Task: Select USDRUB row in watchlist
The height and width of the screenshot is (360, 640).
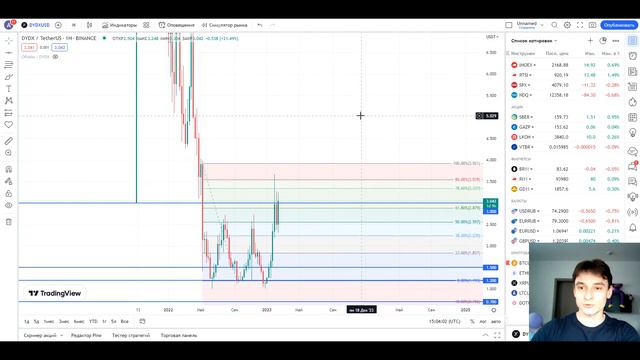Action: (x=565, y=211)
